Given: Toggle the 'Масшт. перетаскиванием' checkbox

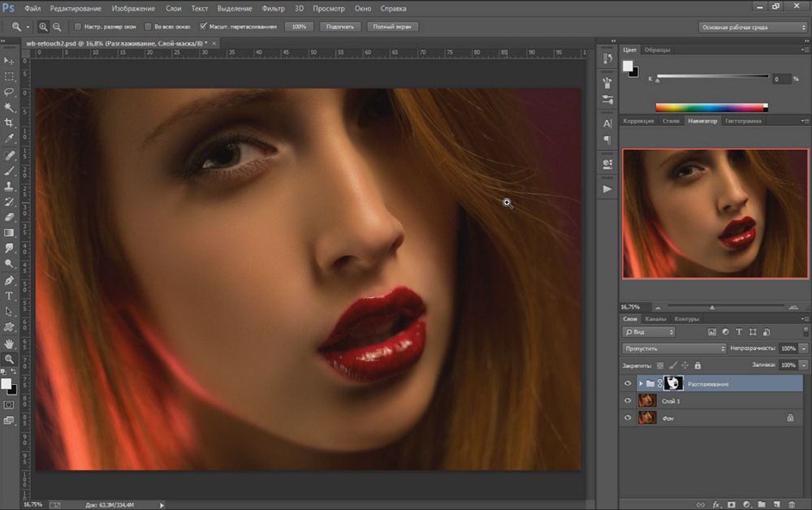Looking at the screenshot, I should tap(203, 27).
